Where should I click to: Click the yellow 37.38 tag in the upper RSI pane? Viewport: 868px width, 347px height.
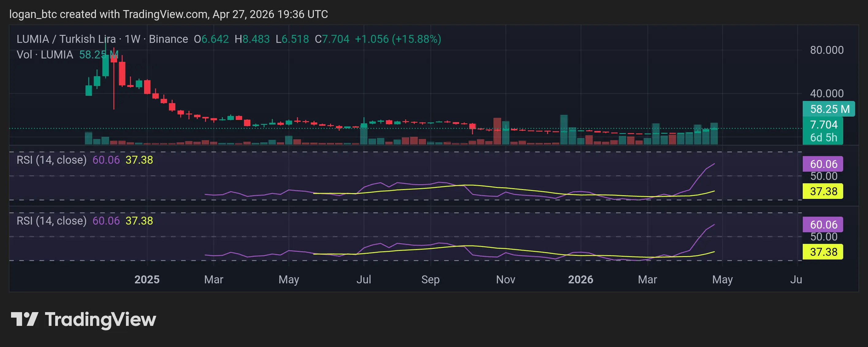click(823, 191)
